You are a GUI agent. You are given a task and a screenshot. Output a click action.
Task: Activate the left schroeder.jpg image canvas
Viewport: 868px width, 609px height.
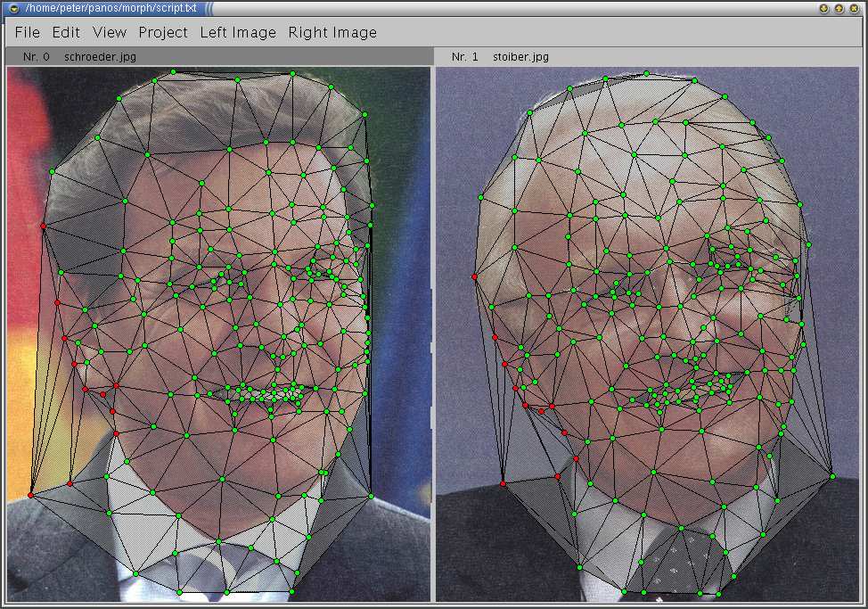[x=218, y=333]
